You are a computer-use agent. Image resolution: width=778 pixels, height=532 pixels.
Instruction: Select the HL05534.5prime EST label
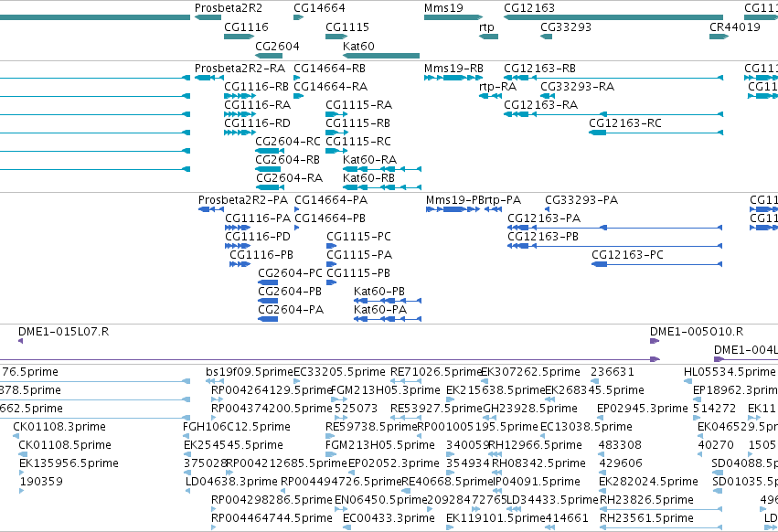click(730, 372)
